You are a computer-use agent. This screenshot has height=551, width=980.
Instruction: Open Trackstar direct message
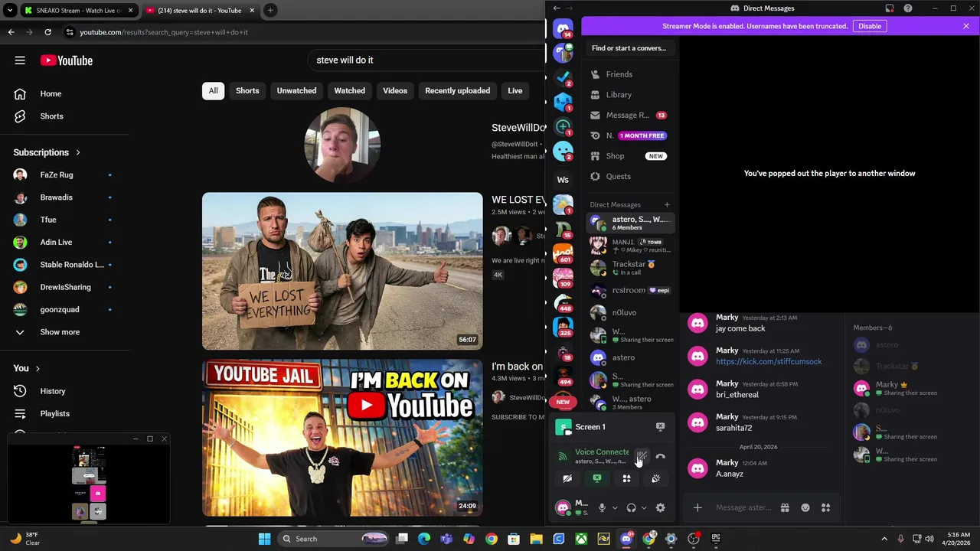[x=630, y=268]
